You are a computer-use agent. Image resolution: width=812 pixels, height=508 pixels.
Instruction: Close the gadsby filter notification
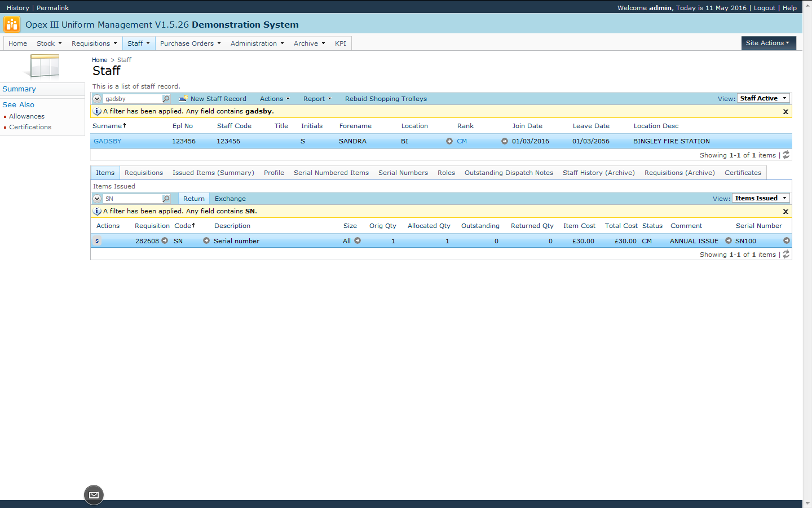click(x=785, y=112)
